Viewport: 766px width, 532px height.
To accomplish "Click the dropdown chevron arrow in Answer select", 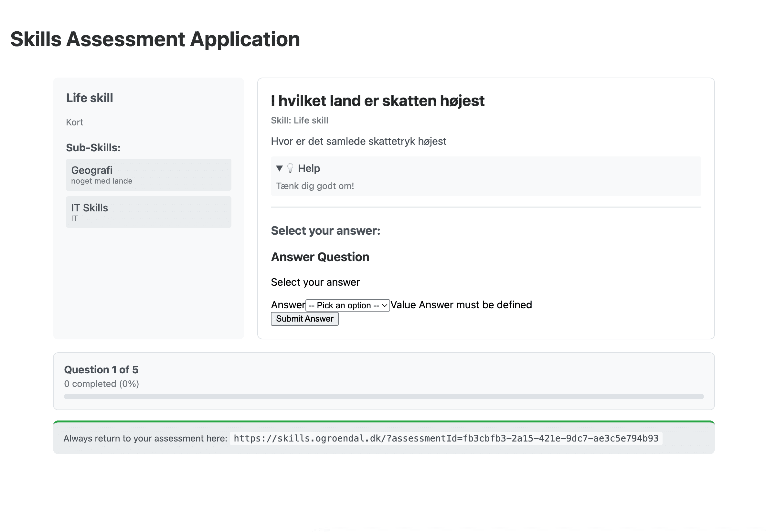I will coord(384,305).
